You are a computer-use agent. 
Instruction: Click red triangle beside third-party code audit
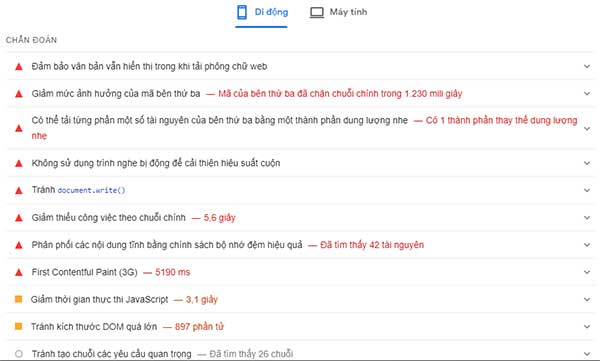18,94
